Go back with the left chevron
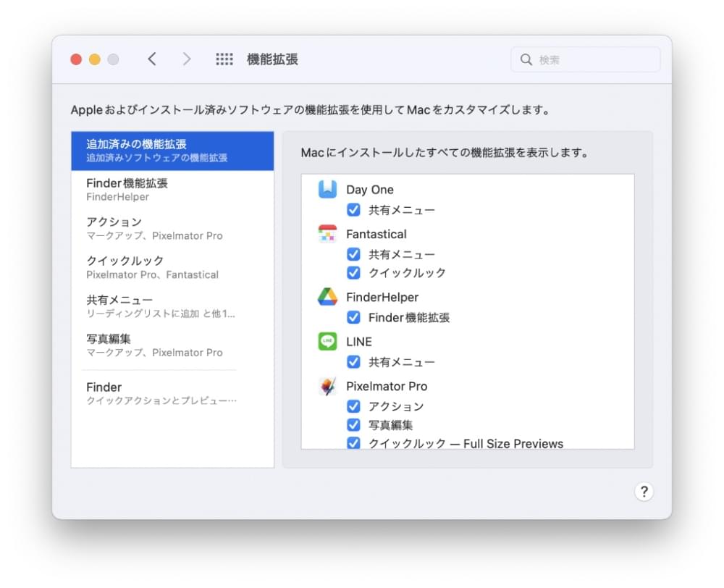This screenshot has width=724, height=588. click(x=152, y=59)
